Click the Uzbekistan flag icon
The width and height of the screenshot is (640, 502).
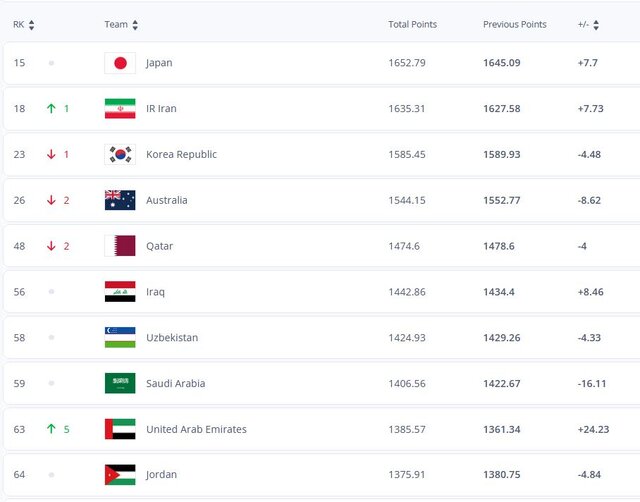(120, 337)
